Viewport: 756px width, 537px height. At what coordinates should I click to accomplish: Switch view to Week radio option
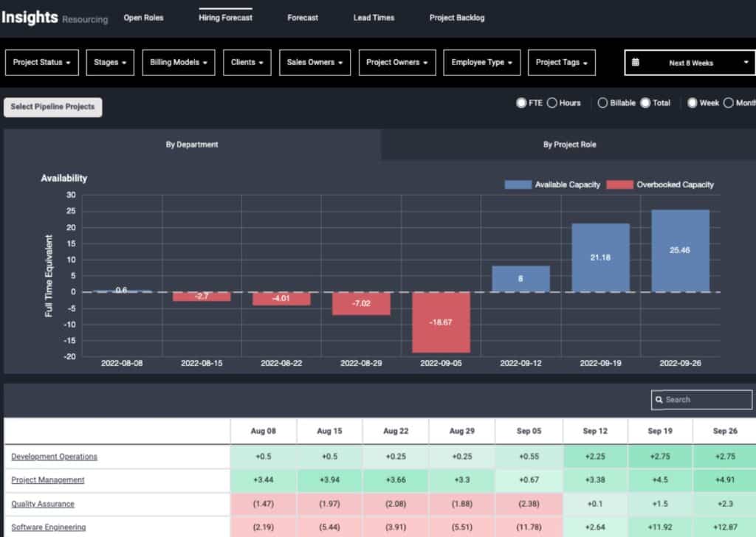click(x=693, y=103)
